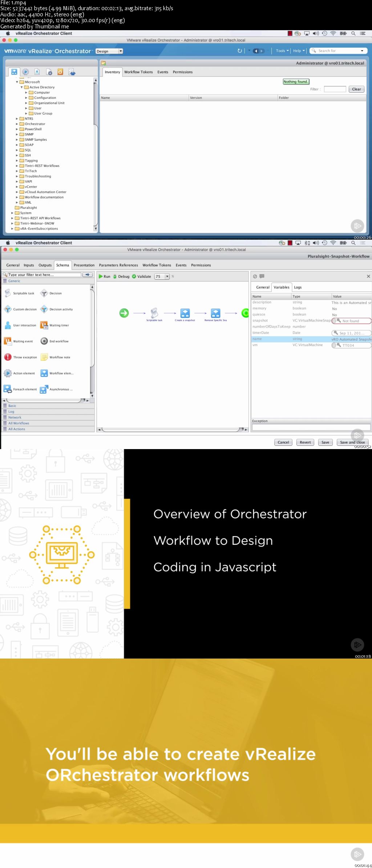Click the Clear button beside Filter
Viewport: 372px width, 868px height.
pyautogui.click(x=356, y=89)
